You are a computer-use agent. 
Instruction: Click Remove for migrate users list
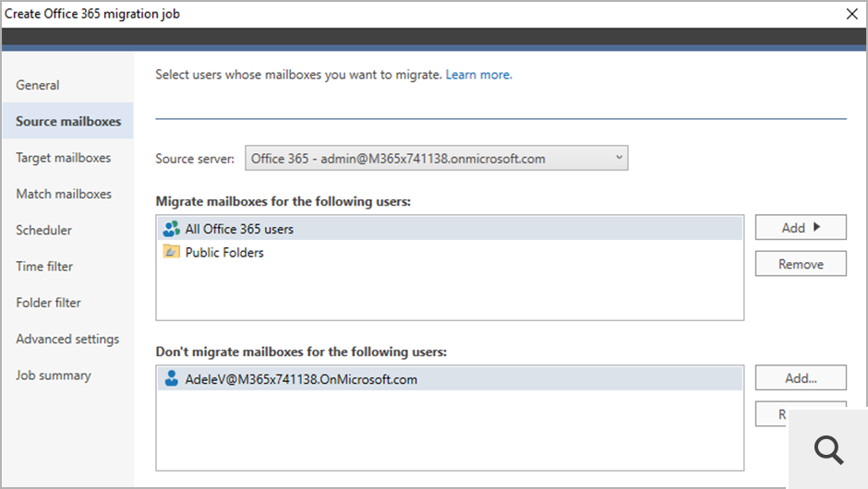point(801,264)
